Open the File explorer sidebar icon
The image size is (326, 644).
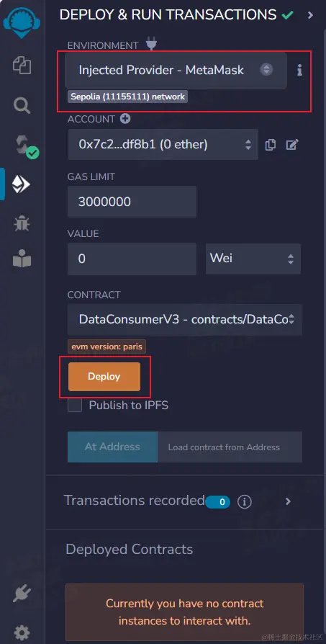[22, 66]
